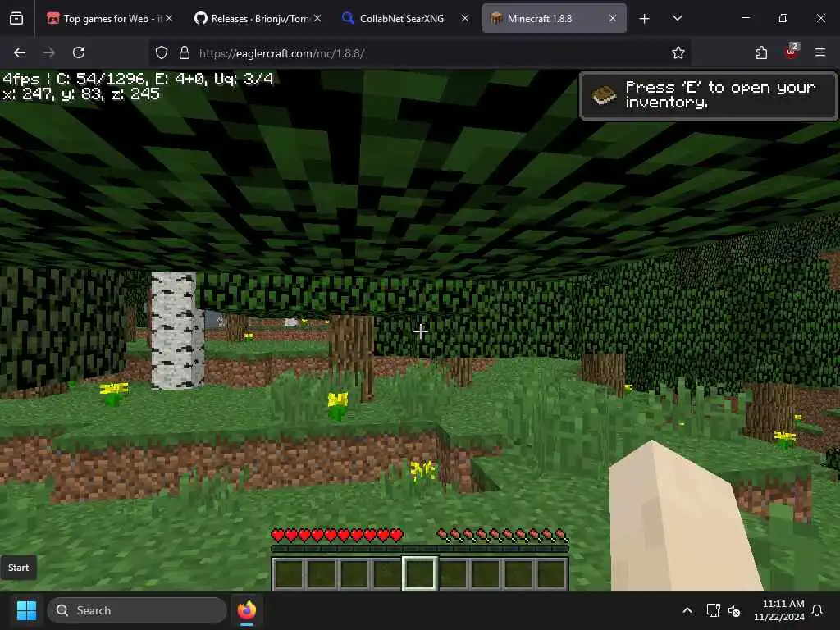
Task: Expand the list all tabs dropdown
Action: (677, 18)
